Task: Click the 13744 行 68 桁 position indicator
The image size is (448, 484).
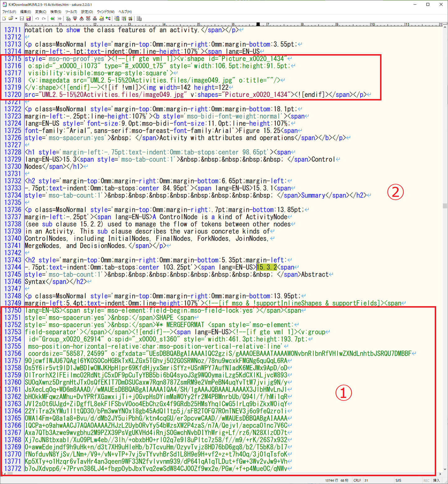Action: [x=337, y=480]
